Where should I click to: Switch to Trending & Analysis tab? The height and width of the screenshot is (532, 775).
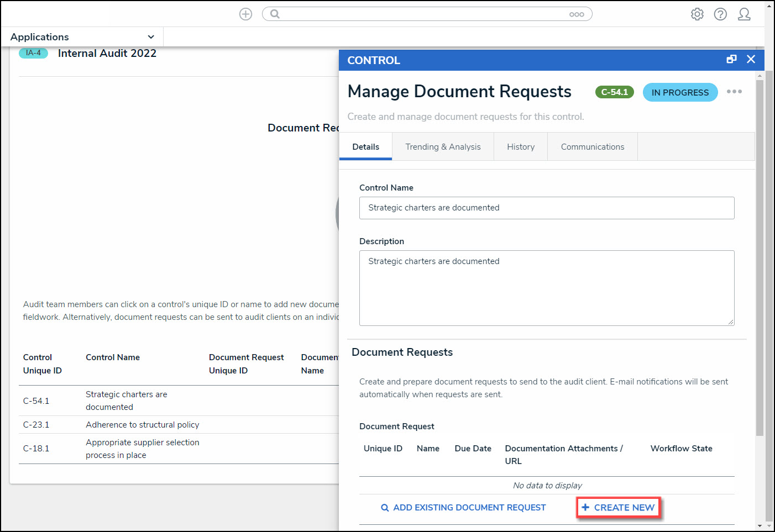[x=443, y=147]
